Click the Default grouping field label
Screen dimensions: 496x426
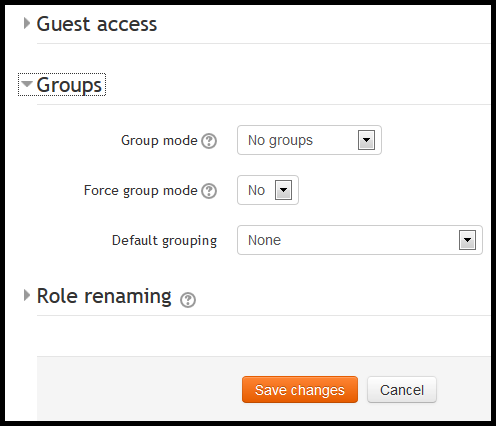(x=164, y=241)
